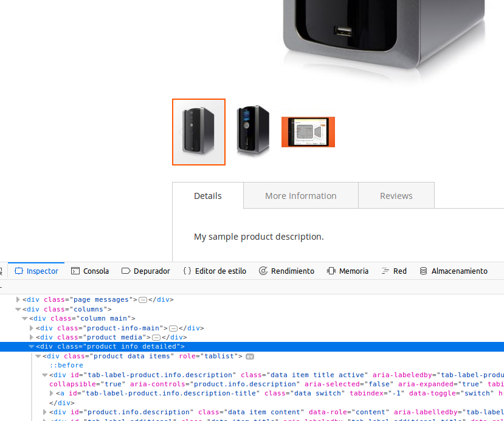This screenshot has height=421, width=504.
Task: Open the Almacenamiento storage panel
Action: click(454, 271)
